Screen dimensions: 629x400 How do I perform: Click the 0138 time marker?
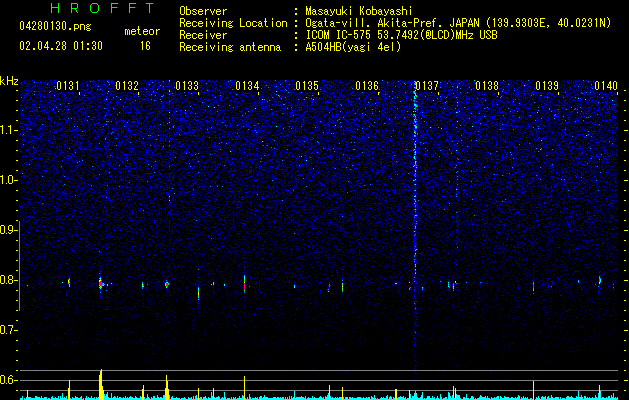coord(487,86)
